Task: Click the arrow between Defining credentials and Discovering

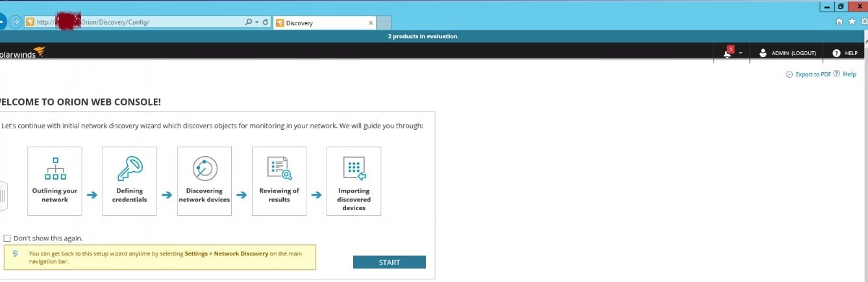Action: [x=167, y=194]
